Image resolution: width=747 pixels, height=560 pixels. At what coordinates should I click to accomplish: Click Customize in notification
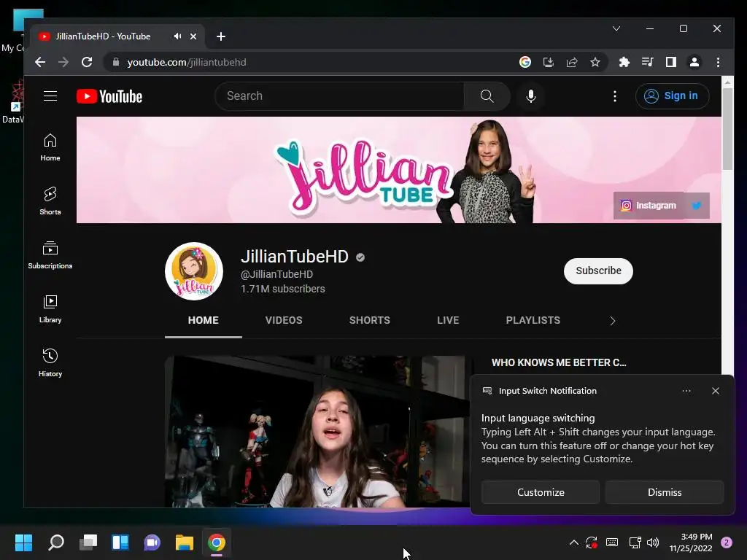pos(541,492)
